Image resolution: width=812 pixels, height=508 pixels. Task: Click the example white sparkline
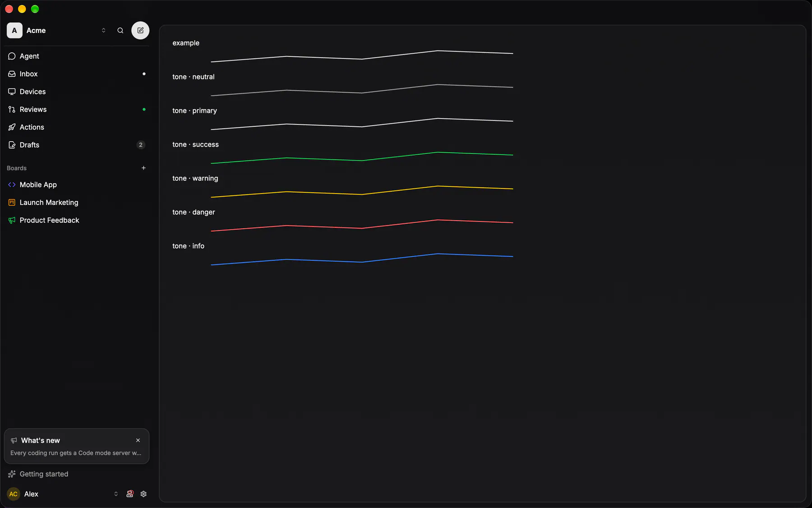click(x=362, y=56)
